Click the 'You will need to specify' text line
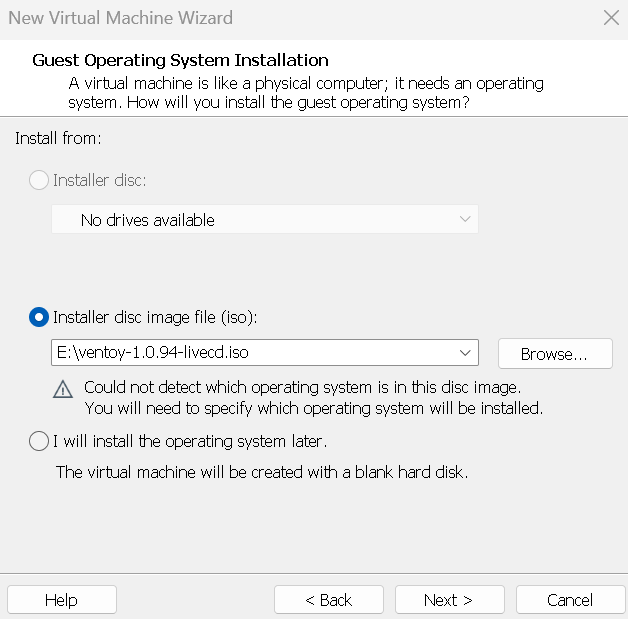The height and width of the screenshot is (619, 628). (313, 408)
